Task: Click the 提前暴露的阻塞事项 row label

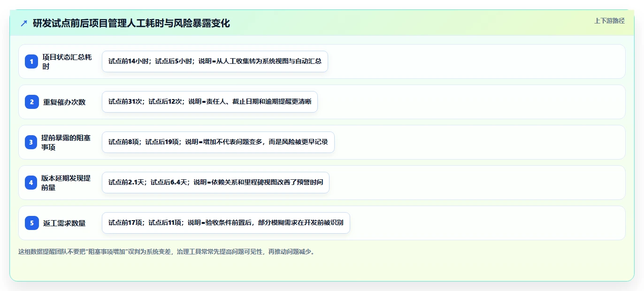Action: point(66,142)
